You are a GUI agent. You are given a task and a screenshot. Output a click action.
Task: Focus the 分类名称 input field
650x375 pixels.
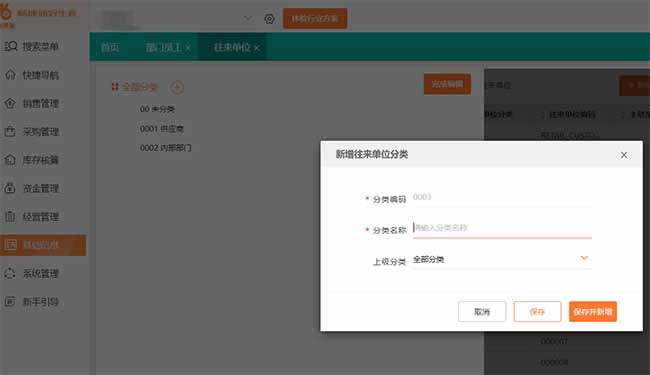[x=502, y=228]
